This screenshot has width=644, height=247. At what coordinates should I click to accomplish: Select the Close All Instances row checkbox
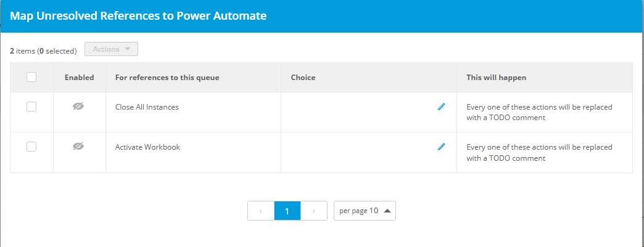pyautogui.click(x=31, y=107)
